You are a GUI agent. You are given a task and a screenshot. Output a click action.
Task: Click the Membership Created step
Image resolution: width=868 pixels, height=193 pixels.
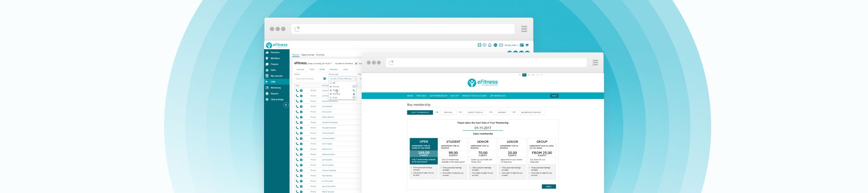click(x=531, y=112)
